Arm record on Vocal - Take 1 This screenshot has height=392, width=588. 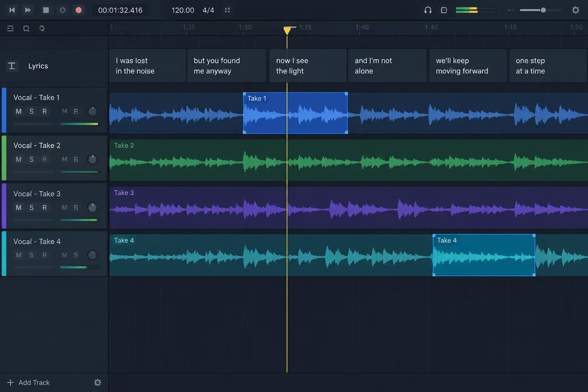[x=44, y=111]
